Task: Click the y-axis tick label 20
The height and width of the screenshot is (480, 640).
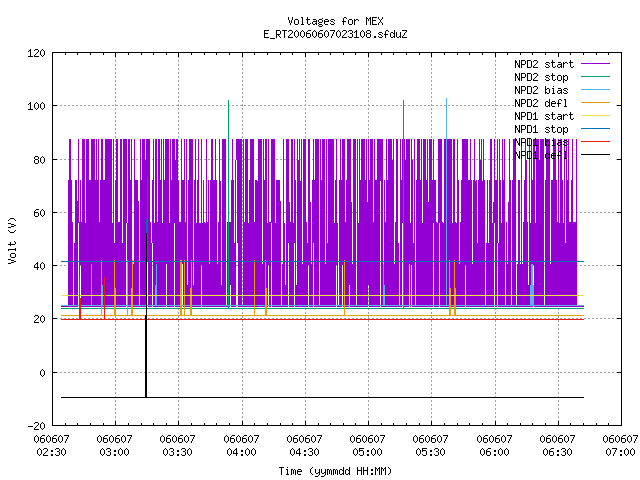Action: (39, 320)
